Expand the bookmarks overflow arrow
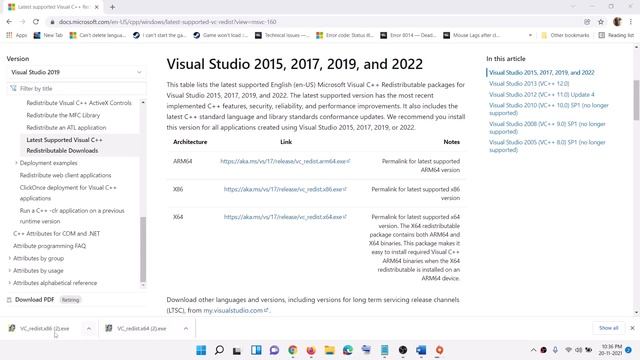640x360 pixels. tap(530, 36)
